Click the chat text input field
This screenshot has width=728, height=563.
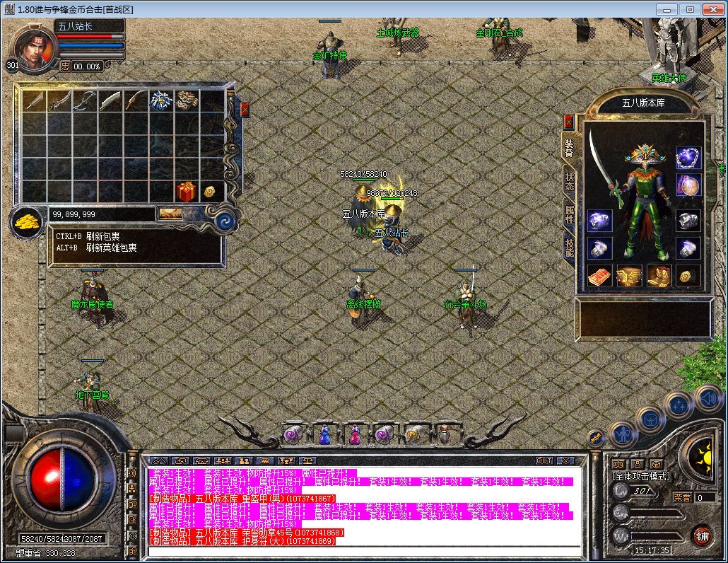(365, 552)
